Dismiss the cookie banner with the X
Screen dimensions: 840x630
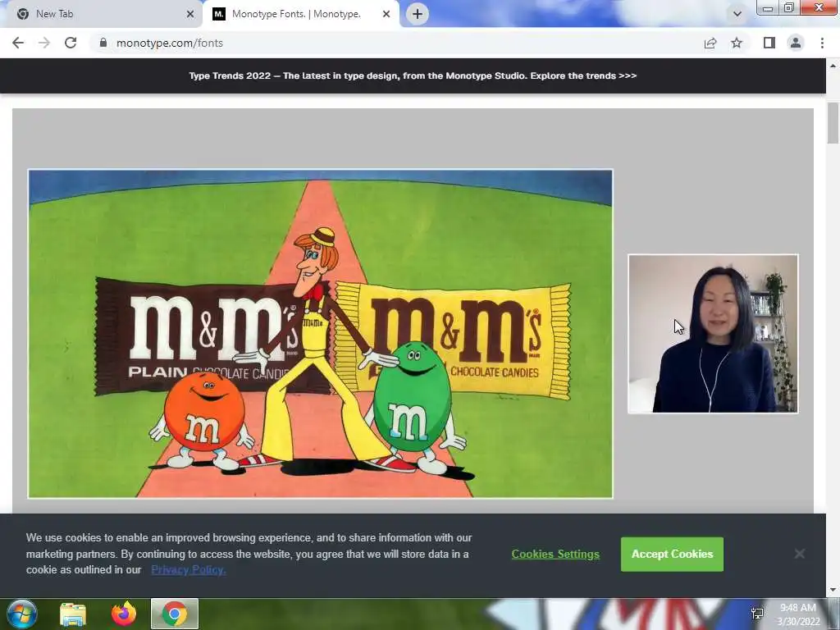tap(800, 554)
